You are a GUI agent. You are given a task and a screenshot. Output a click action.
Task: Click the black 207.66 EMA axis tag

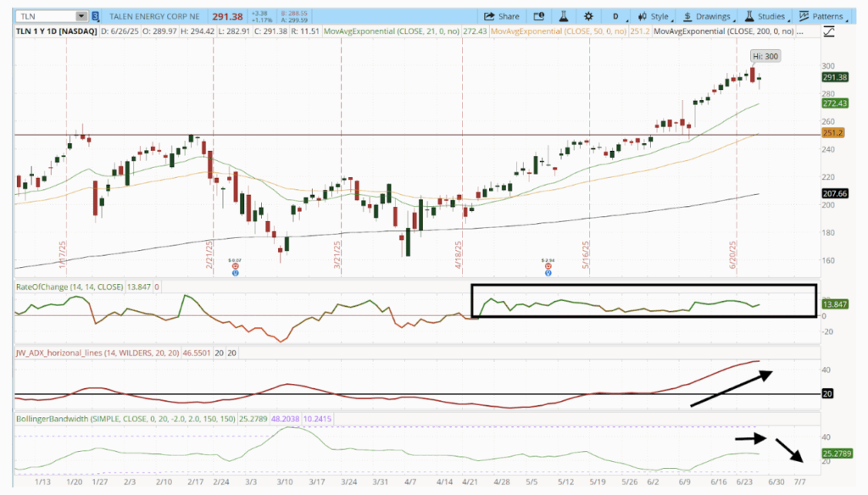click(x=835, y=194)
